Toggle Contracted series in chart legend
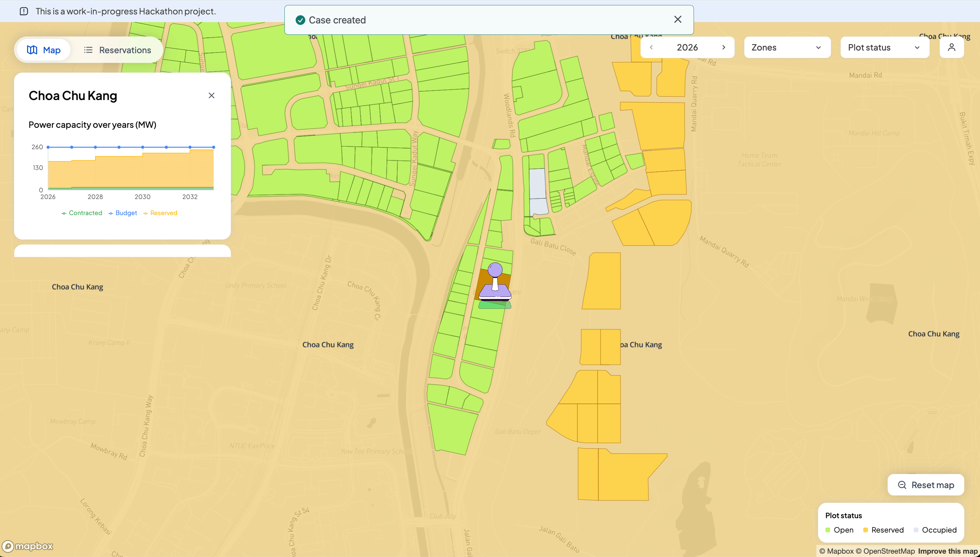980x557 pixels. click(x=82, y=213)
